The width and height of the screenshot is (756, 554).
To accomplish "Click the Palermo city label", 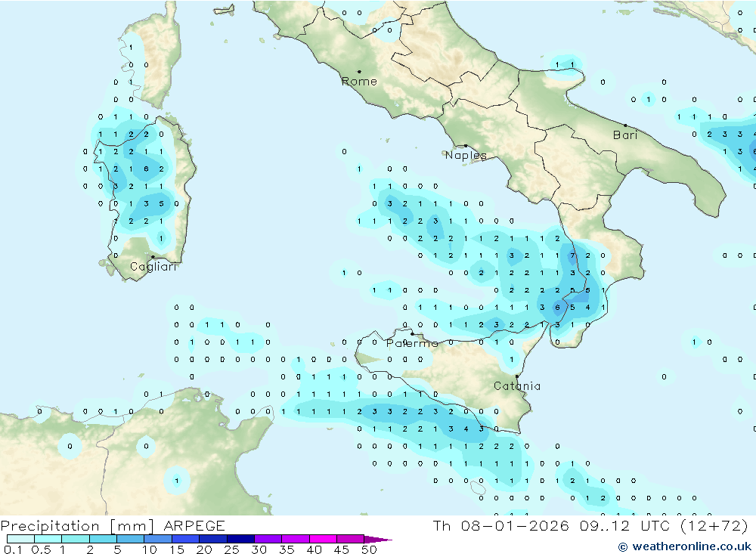I will click(x=412, y=343).
